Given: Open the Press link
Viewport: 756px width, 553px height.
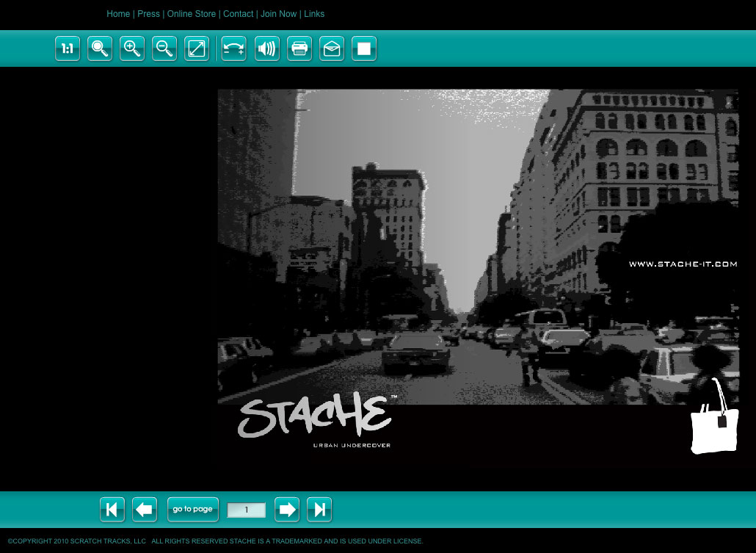Looking at the screenshot, I should (148, 14).
